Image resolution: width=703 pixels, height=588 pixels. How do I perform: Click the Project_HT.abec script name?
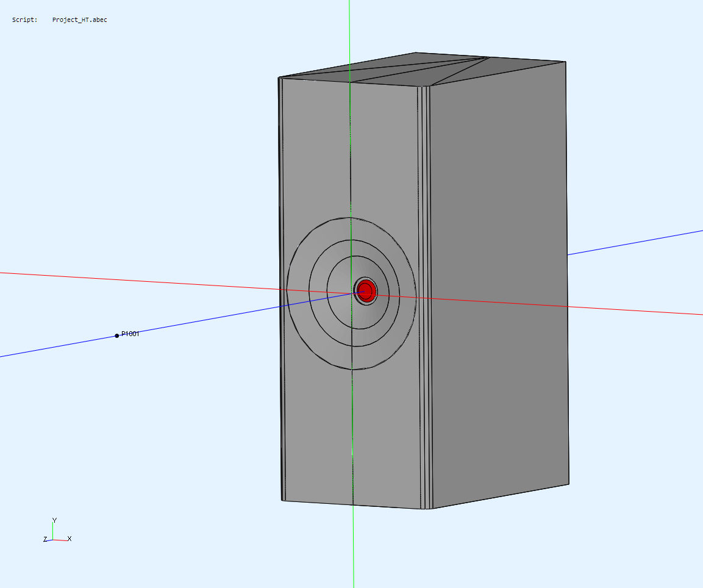tap(79, 20)
